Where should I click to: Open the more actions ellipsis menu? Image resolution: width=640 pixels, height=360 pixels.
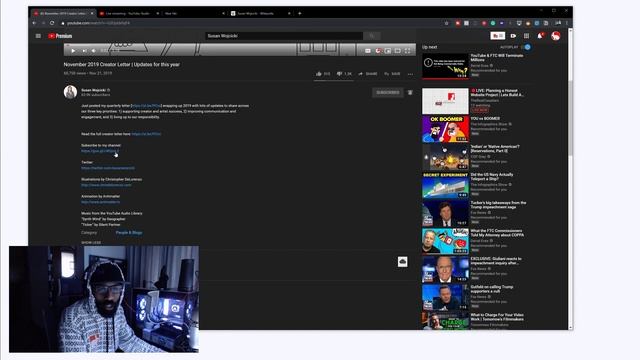(410, 74)
